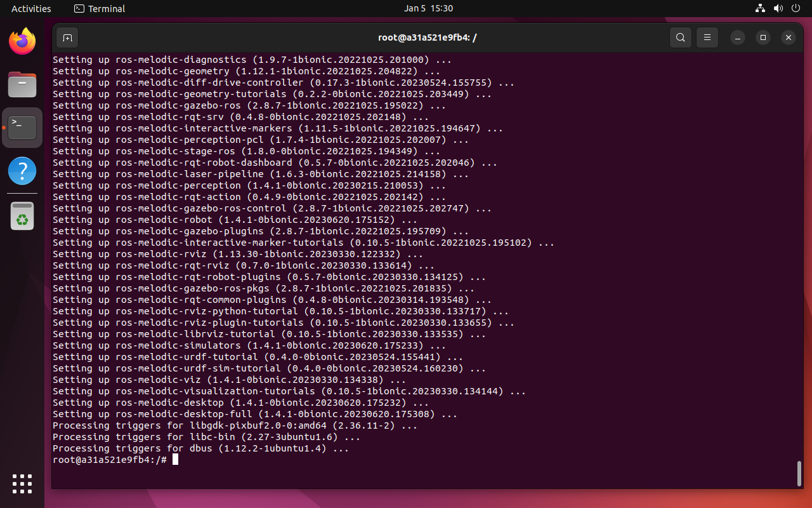Click the network status icon
Viewport: 812px width, 508px height.
pos(760,8)
